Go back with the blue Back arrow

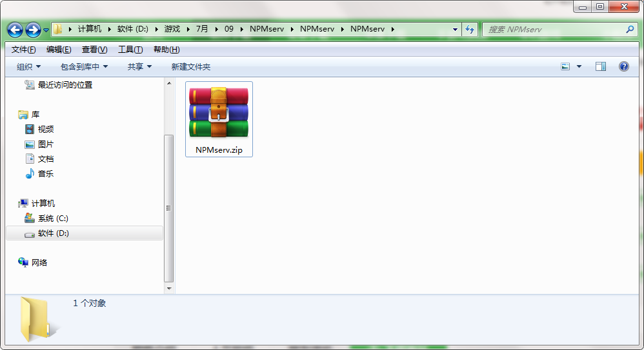coord(15,30)
